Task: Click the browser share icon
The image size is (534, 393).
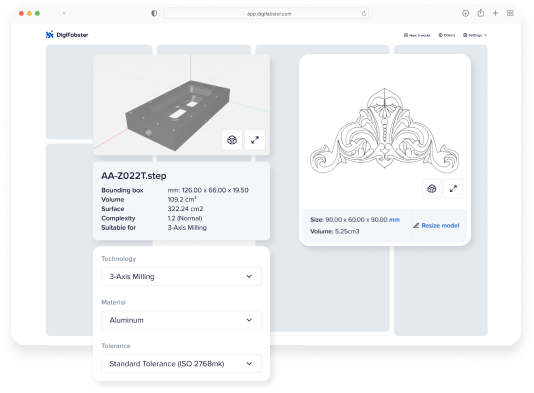Action: [481, 13]
